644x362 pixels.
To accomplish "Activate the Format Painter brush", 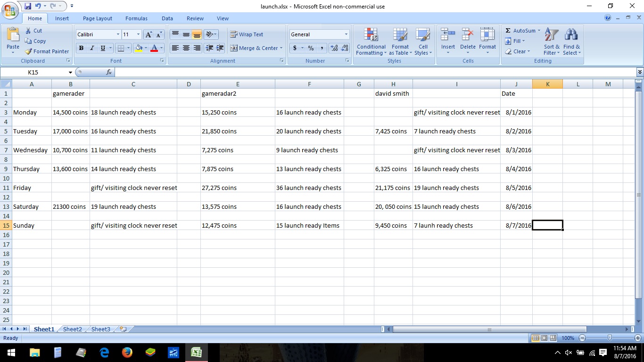I will pyautogui.click(x=47, y=51).
